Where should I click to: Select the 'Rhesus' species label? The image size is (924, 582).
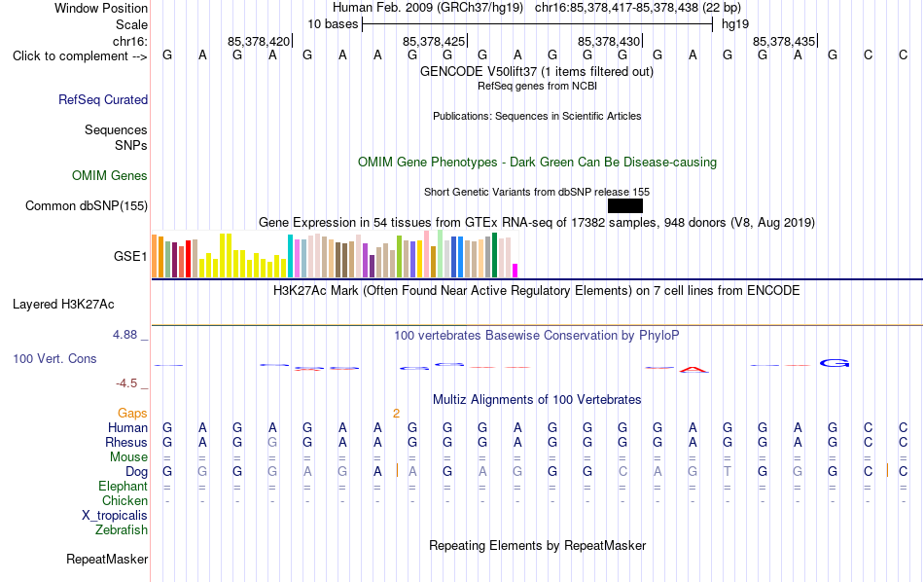click(126, 442)
